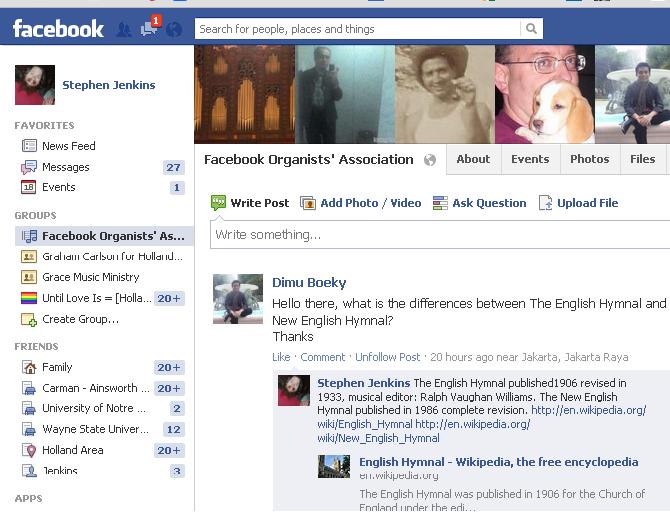670x515 pixels.
Task: Click cover photo of man with beagle puppy
Action: (x=545, y=94)
